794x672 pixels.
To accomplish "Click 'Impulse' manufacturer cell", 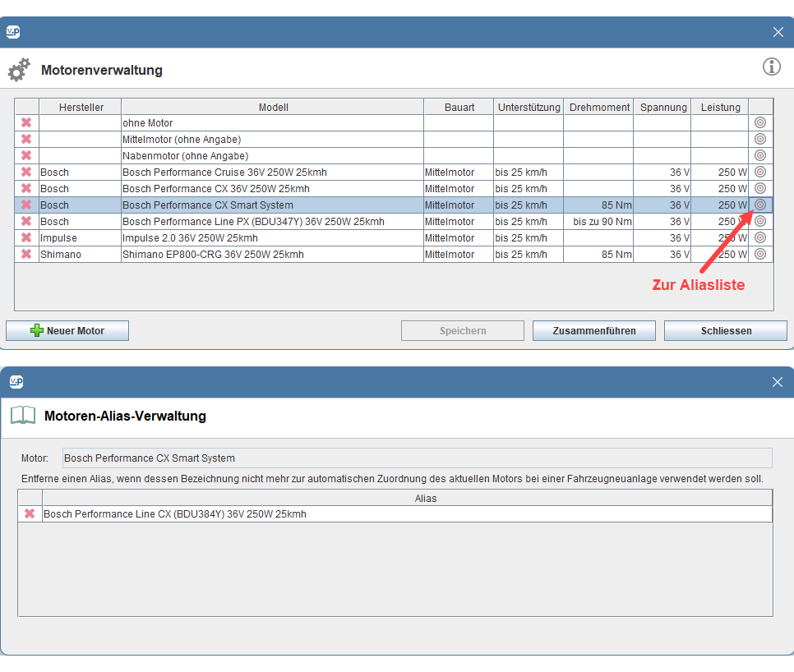I will (x=81, y=238).
